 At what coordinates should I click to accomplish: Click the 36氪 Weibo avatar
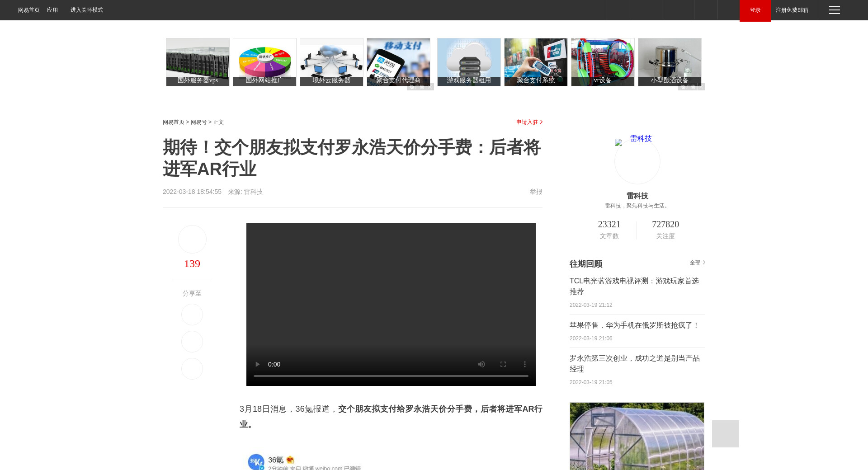256,462
